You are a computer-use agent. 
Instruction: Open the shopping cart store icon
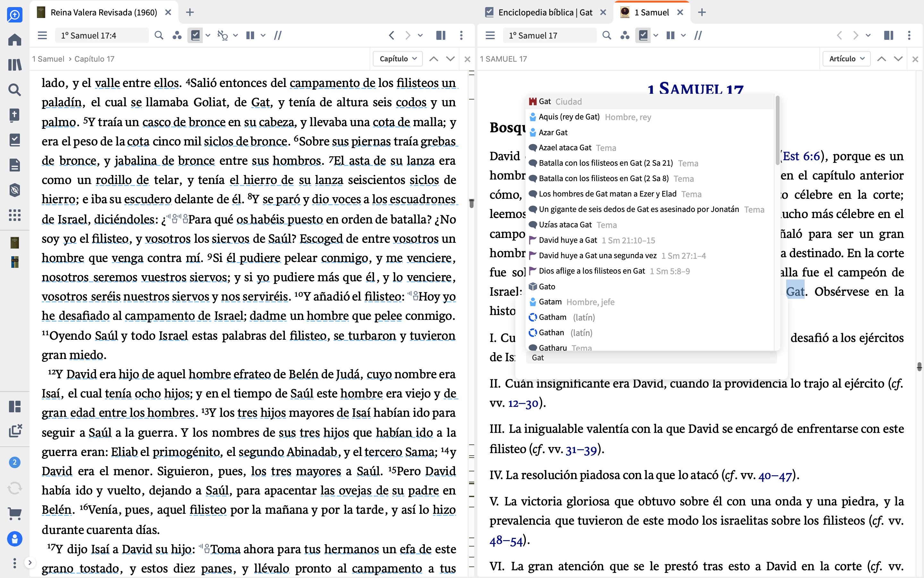(x=14, y=513)
